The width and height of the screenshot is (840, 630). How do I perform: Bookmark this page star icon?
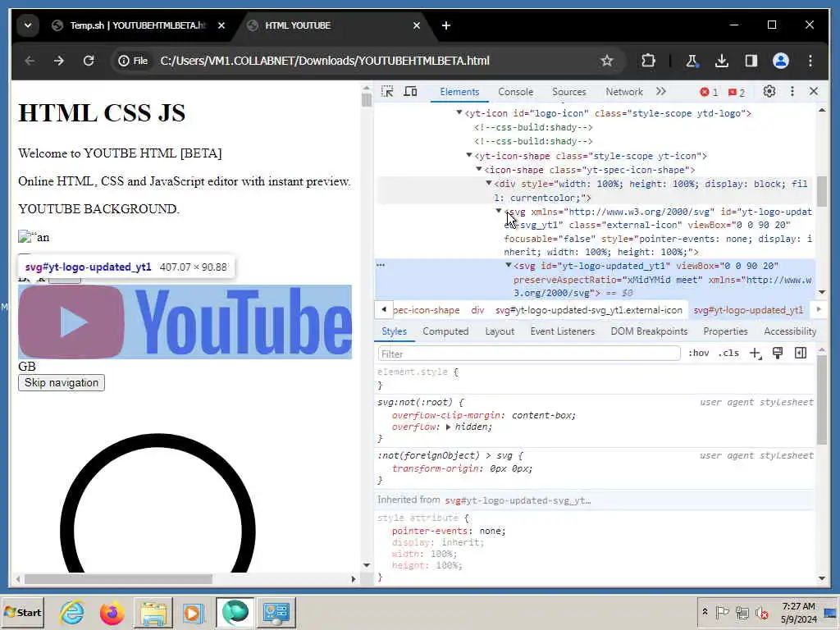606,61
